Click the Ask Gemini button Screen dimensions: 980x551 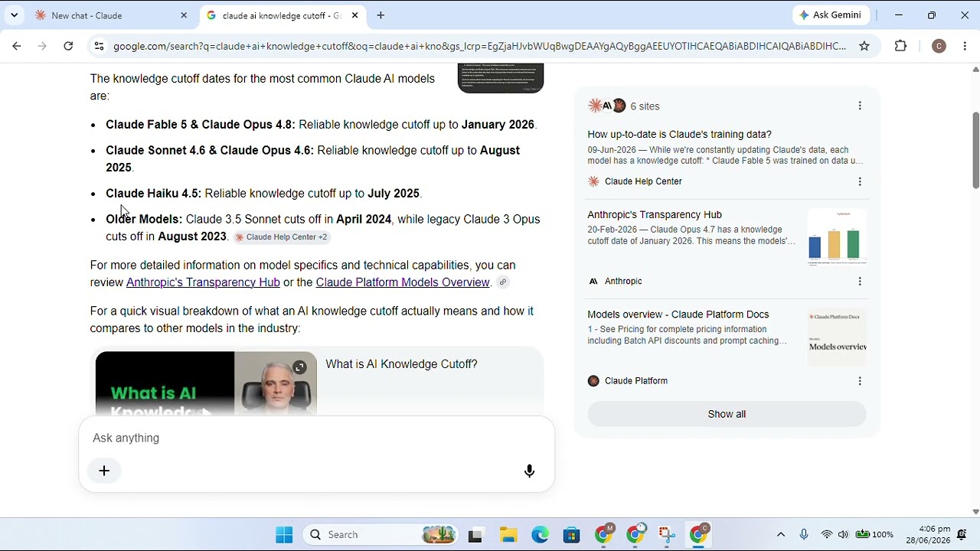click(x=831, y=15)
